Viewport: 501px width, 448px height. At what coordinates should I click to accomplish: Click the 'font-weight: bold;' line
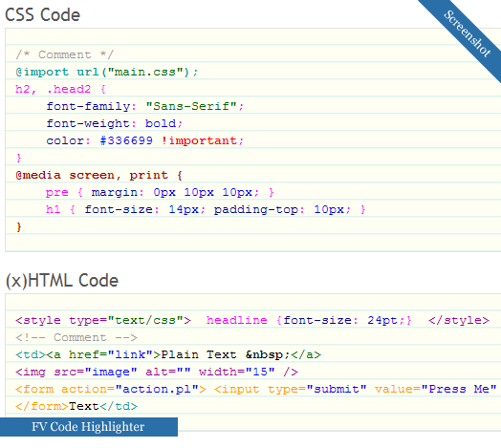pyautogui.click(x=115, y=123)
